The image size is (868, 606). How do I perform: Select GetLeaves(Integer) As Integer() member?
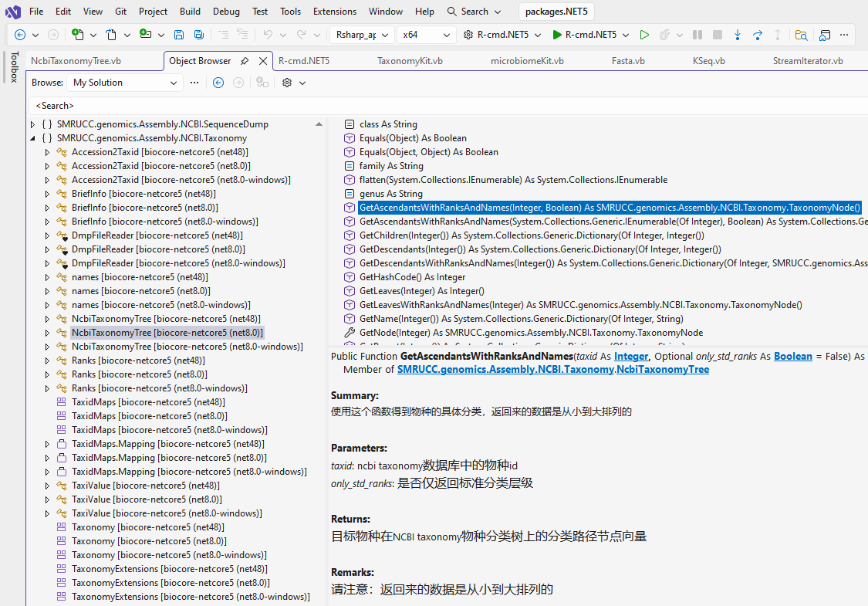421,291
